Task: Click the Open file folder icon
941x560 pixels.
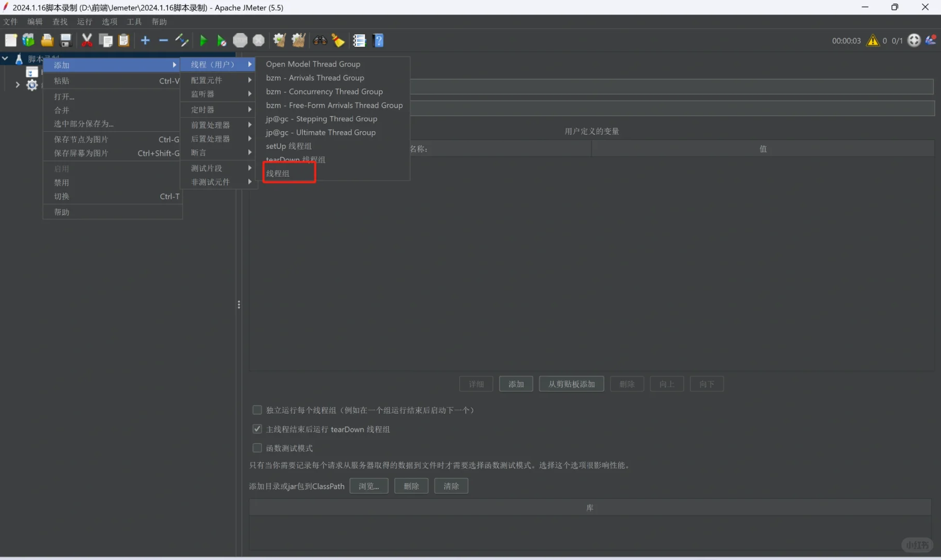Action: [47, 40]
